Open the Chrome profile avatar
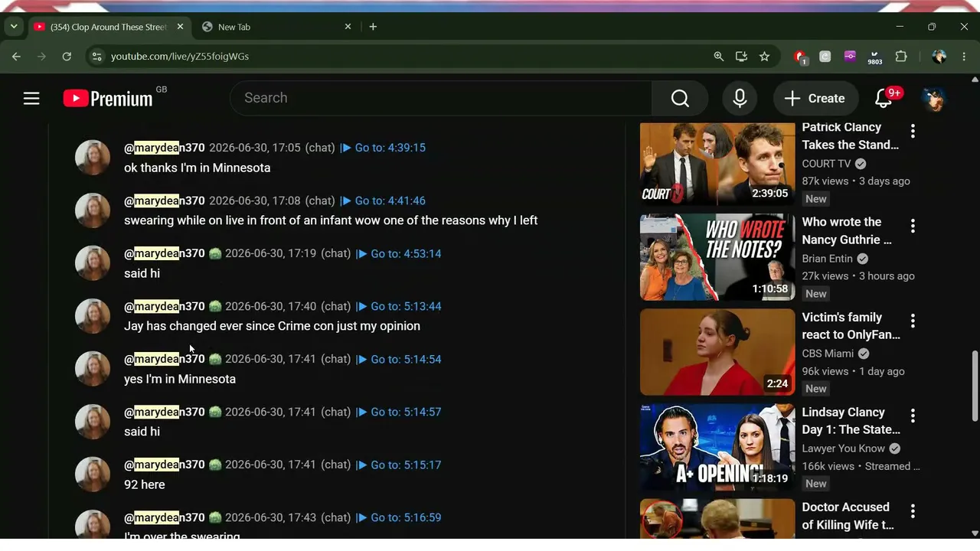Screen dimensions: 980x551 click(x=939, y=57)
